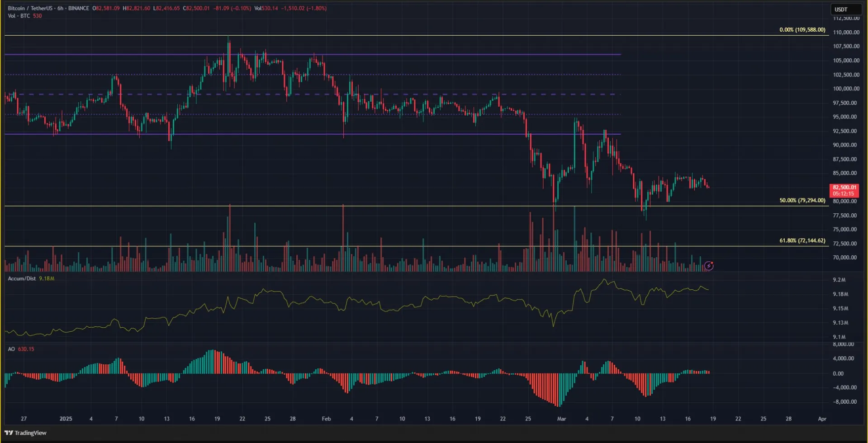This screenshot has width=868, height=443.
Task: Click the 27 date label on time axis
Action: (24, 419)
